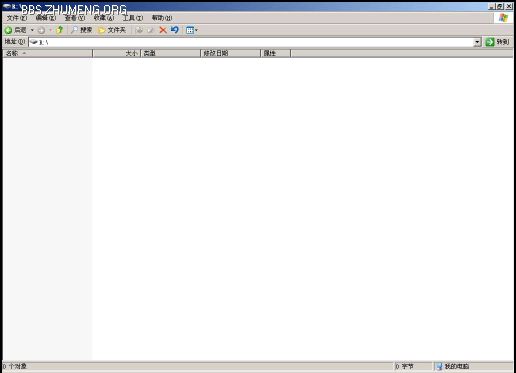Click the Move To toolbar icon
516x373 pixels.
click(139, 30)
